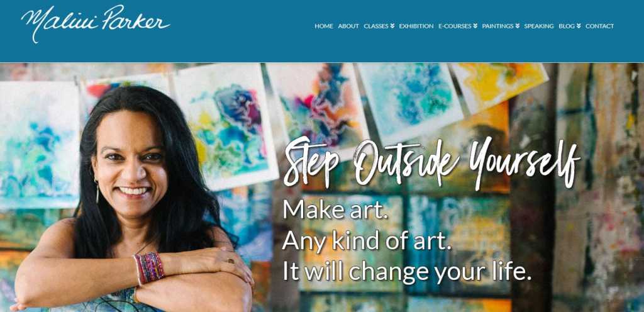Expand the Classes dropdown chevron
This screenshot has height=312, width=644.
(392, 26)
